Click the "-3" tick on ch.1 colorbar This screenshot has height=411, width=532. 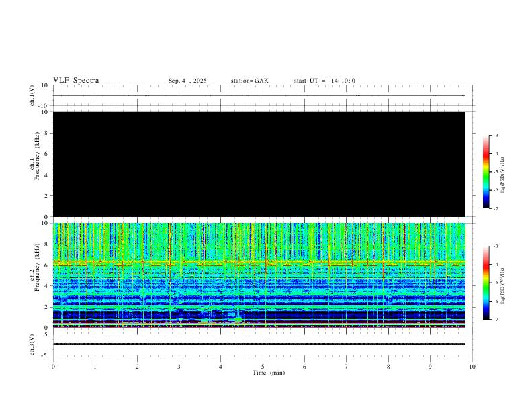[x=496, y=135]
